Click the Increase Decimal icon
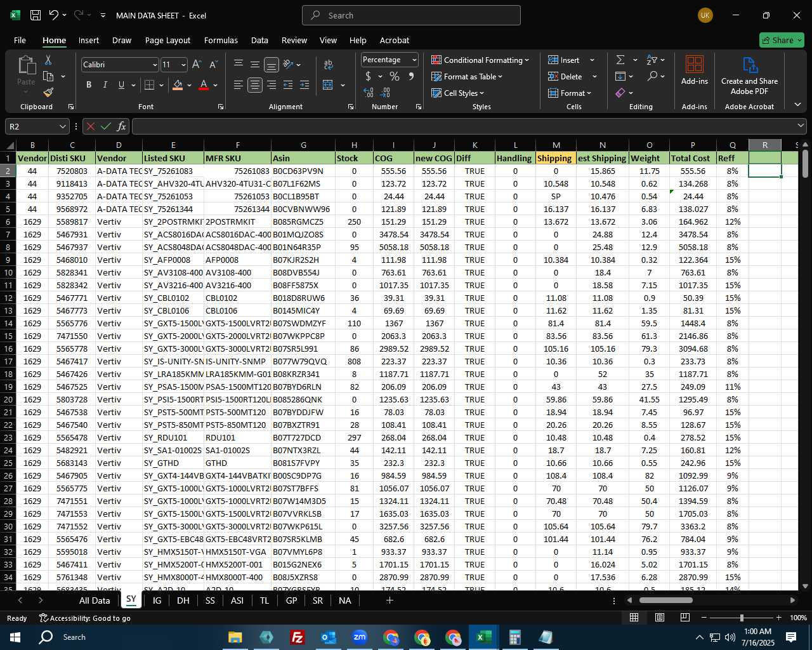The width and height of the screenshot is (812, 650). (369, 93)
